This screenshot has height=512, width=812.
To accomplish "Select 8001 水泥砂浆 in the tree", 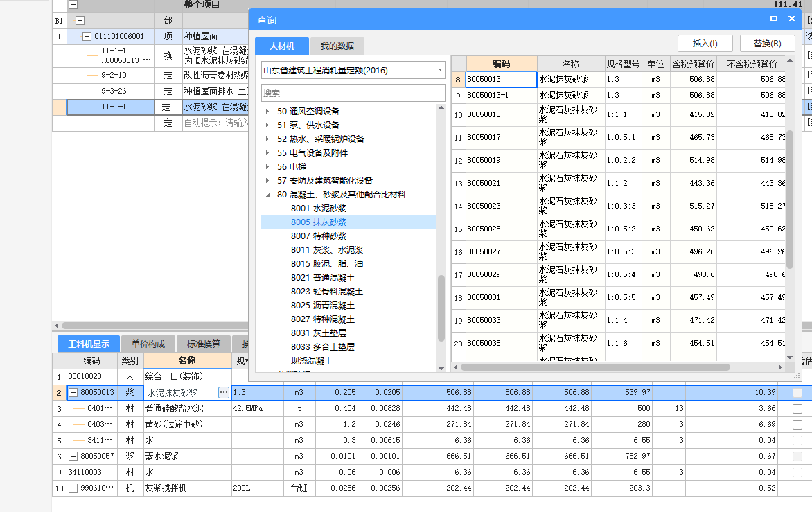I will coord(319,208).
